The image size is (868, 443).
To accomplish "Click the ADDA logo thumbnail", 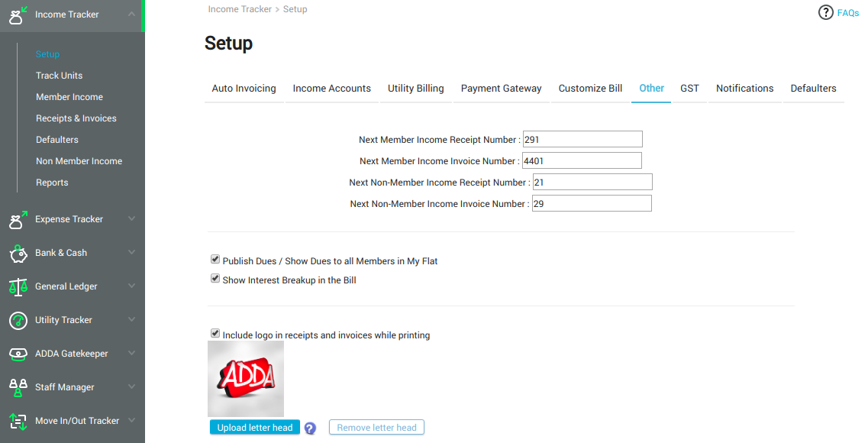I will pyautogui.click(x=246, y=378).
